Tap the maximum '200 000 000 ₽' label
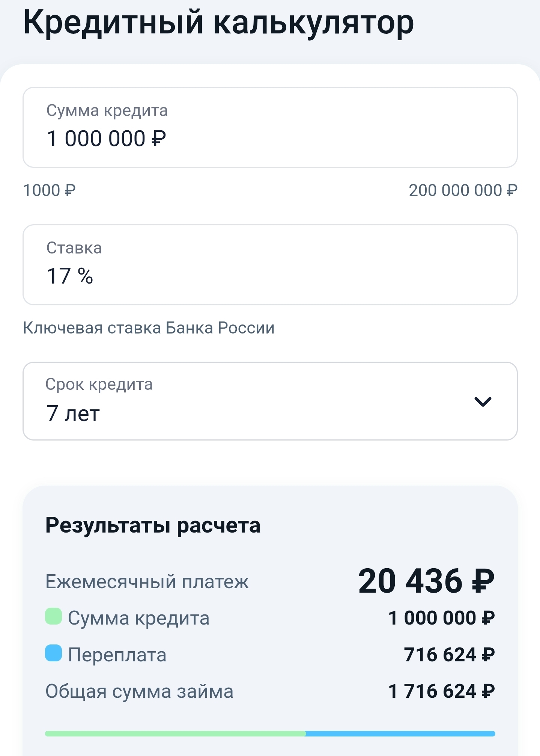The image size is (540, 756). tap(463, 190)
